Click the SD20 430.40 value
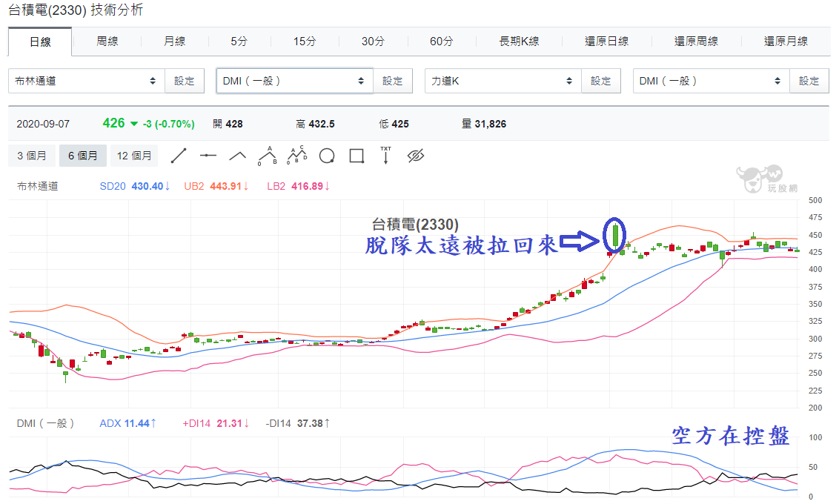Viewport: 839px width, 504px height. (134, 186)
